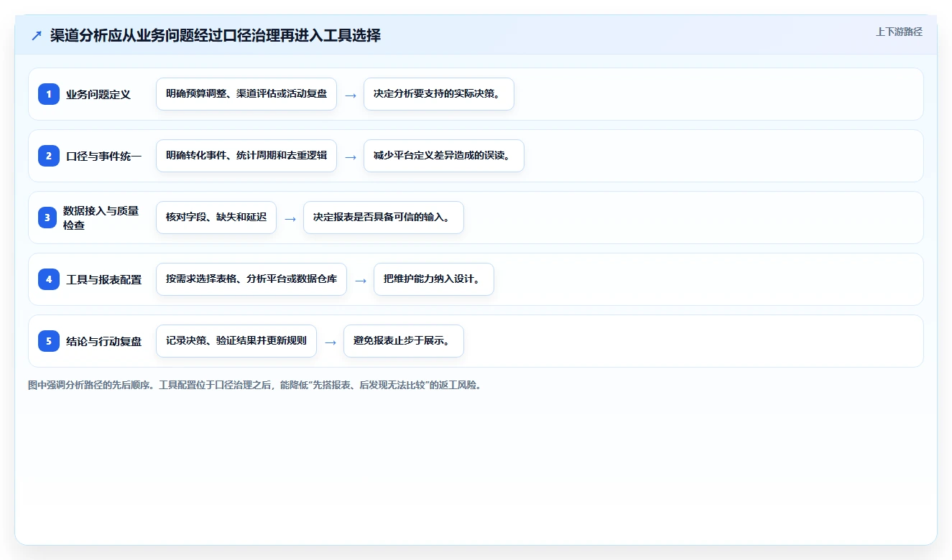Select the 口径与事件统一 step label
Viewport: 952px width, 560px height.
104,156
